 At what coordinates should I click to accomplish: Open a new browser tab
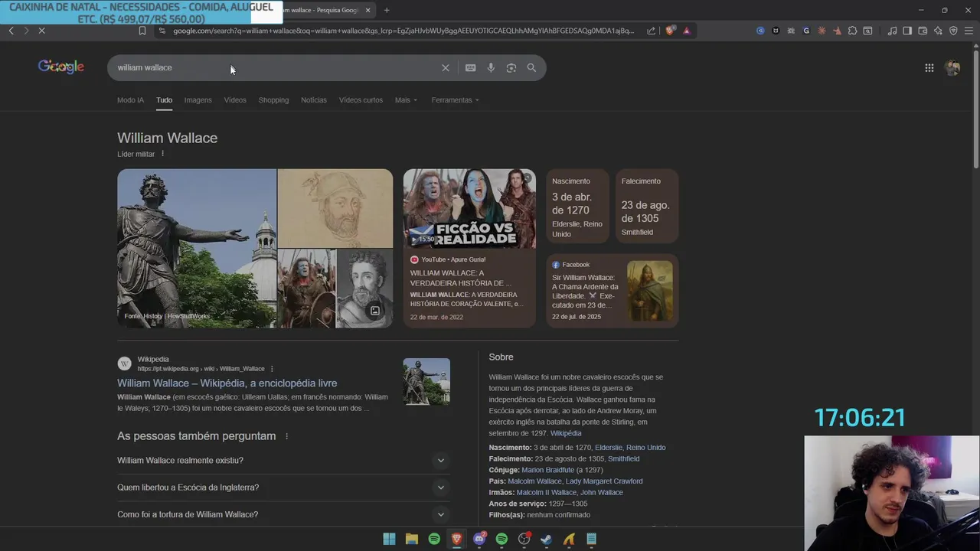tap(387, 10)
